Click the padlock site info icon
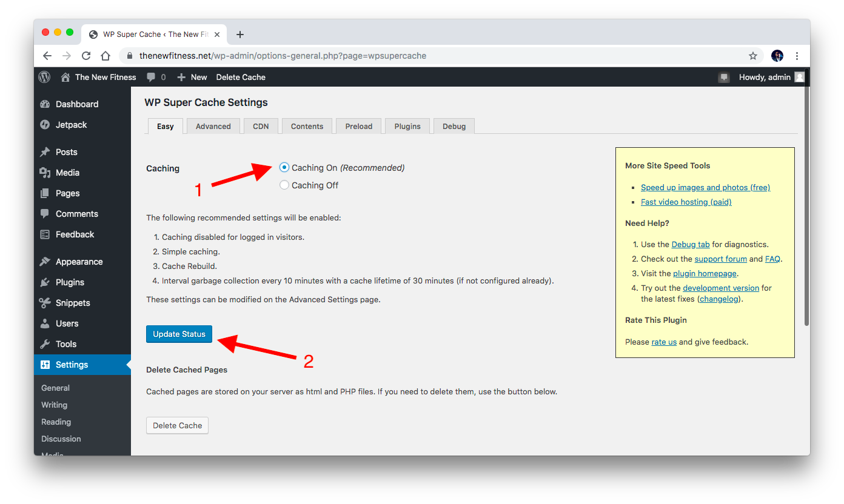The height and width of the screenshot is (504, 844). point(129,56)
